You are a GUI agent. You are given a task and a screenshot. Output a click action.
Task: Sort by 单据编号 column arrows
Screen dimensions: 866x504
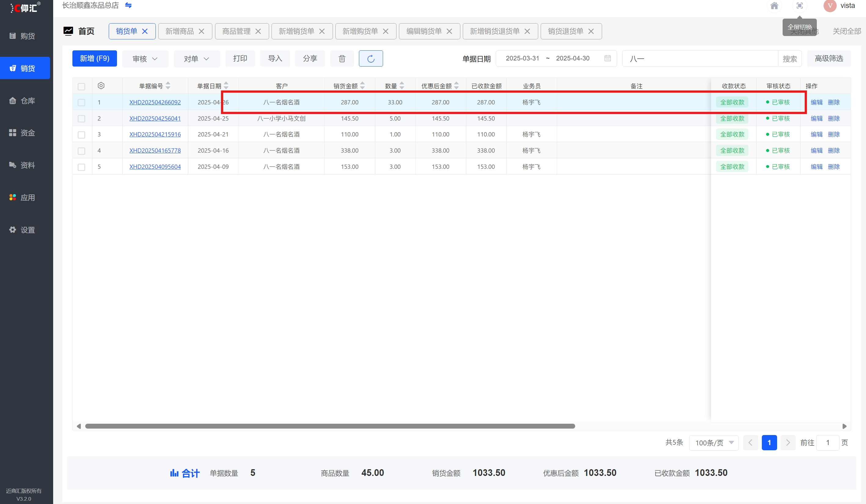tap(168, 85)
